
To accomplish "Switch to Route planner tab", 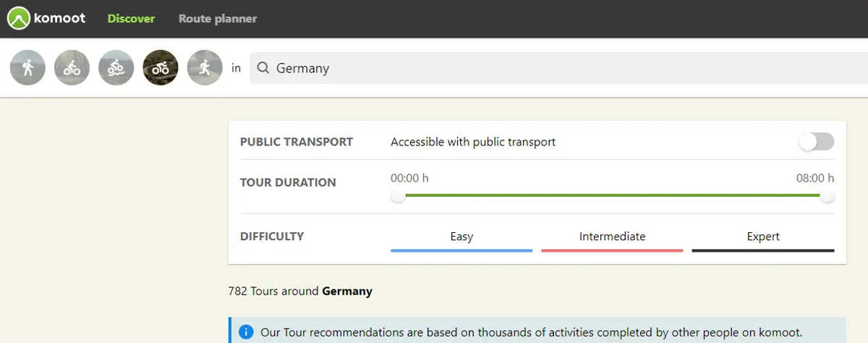I will coord(218,19).
